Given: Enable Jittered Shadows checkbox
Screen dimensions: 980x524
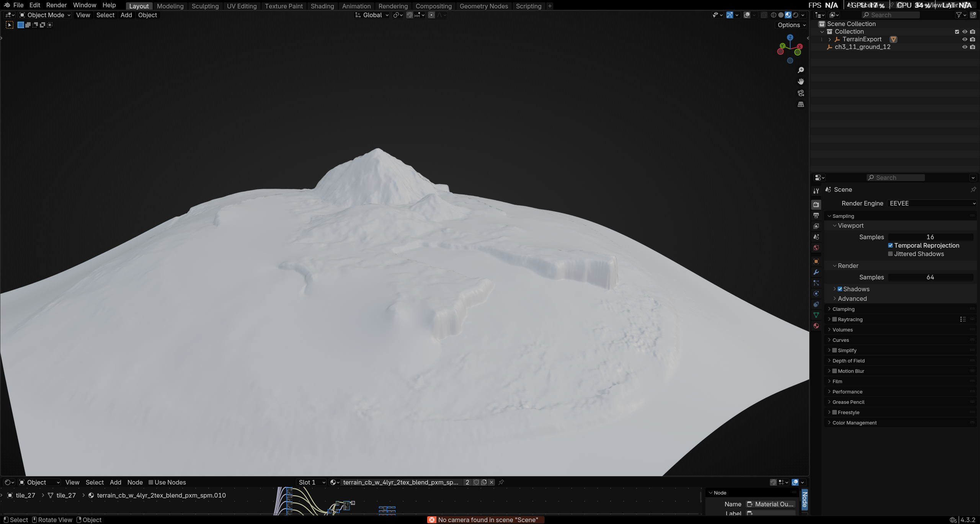Looking at the screenshot, I should (x=890, y=254).
